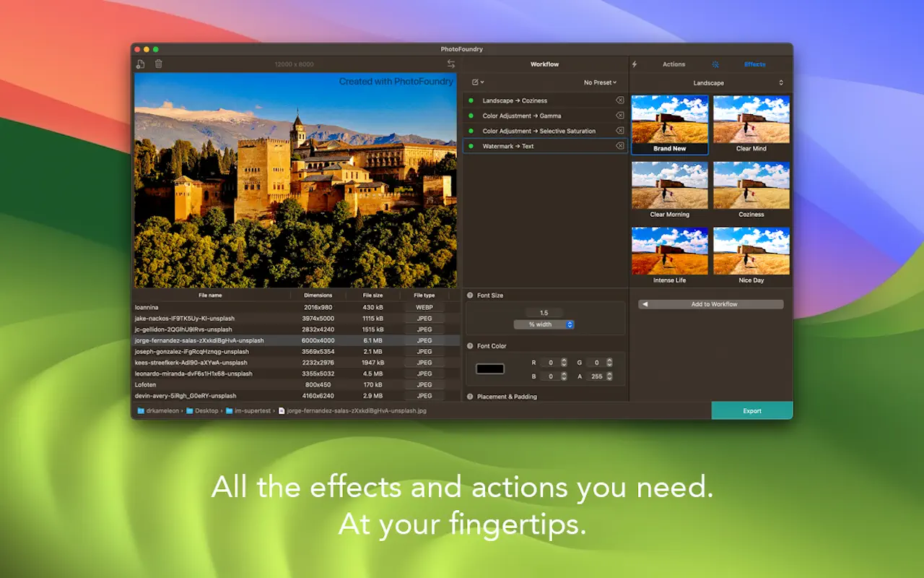Viewport: 924px width, 578px height.
Task: Open the black Font Color swatch
Action: point(490,369)
